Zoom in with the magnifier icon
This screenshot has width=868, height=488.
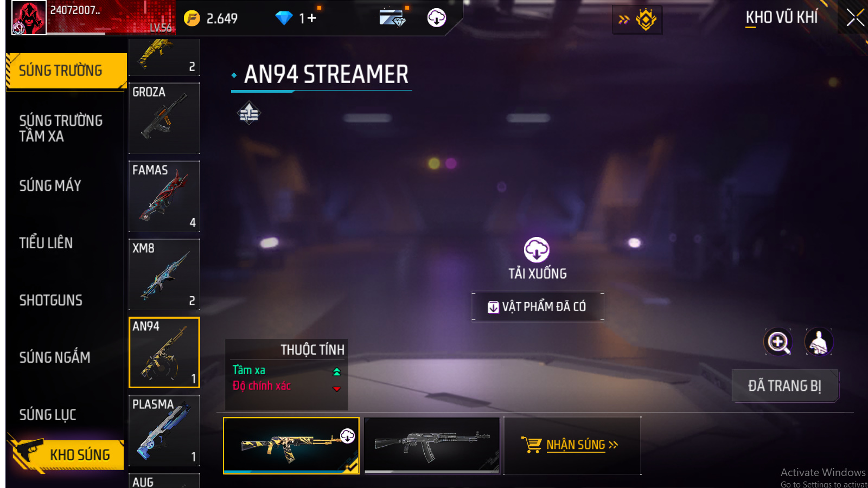(x=778, y=342)
